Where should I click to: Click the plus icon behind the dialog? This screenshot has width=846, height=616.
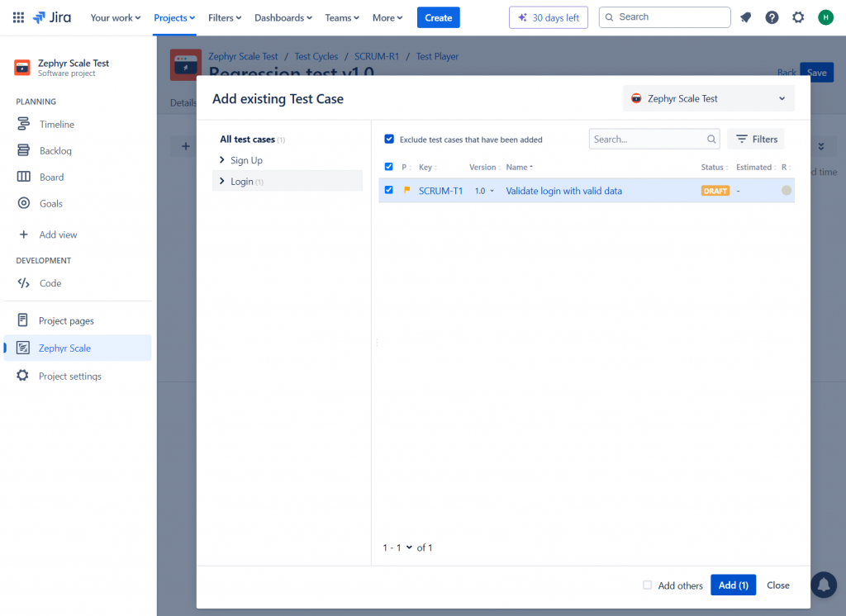click(x=186, y=146)
